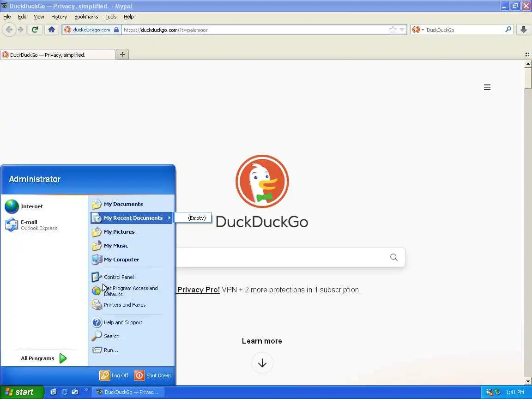Open Help and Support

tap(132, 322)
